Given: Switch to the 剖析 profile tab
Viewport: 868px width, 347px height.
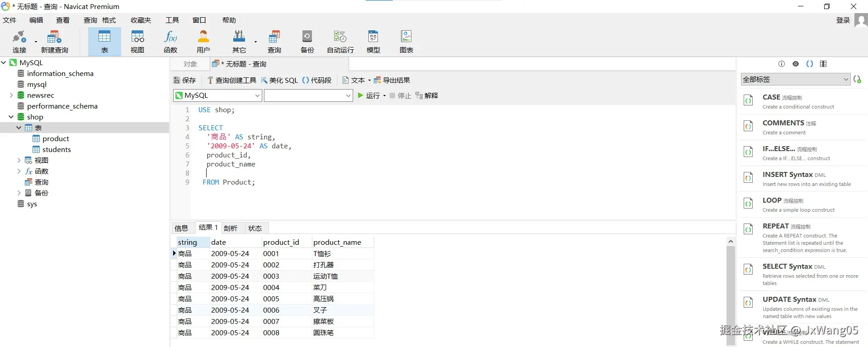Looking at the screenshot, I should point(231,228).
